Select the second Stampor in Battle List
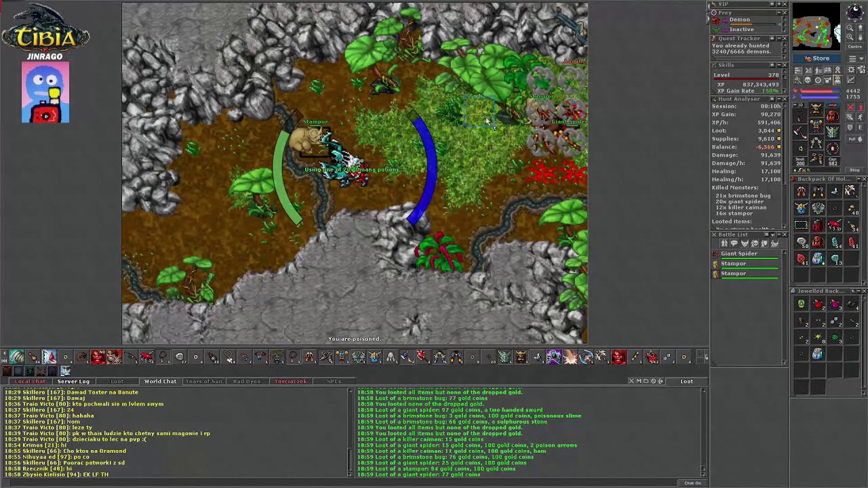The width and height of the screenshot is (868, 488). [x=746, y=274]
